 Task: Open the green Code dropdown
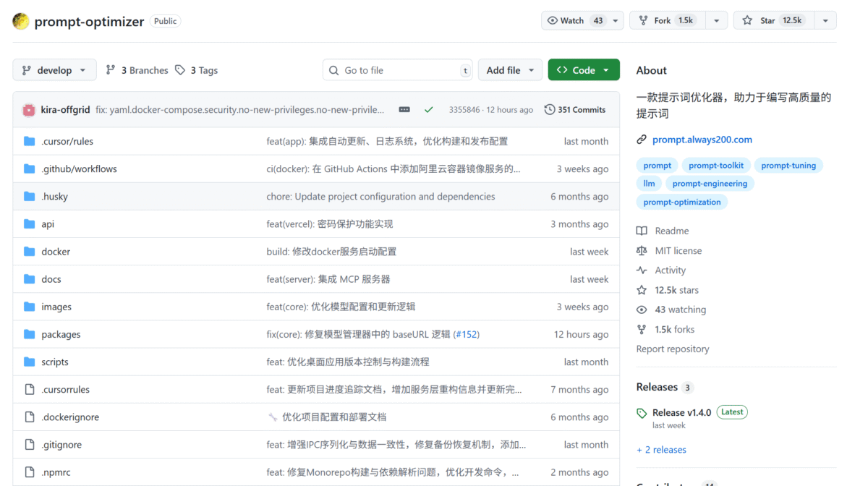pyautogui.click(x=584, y=70)
